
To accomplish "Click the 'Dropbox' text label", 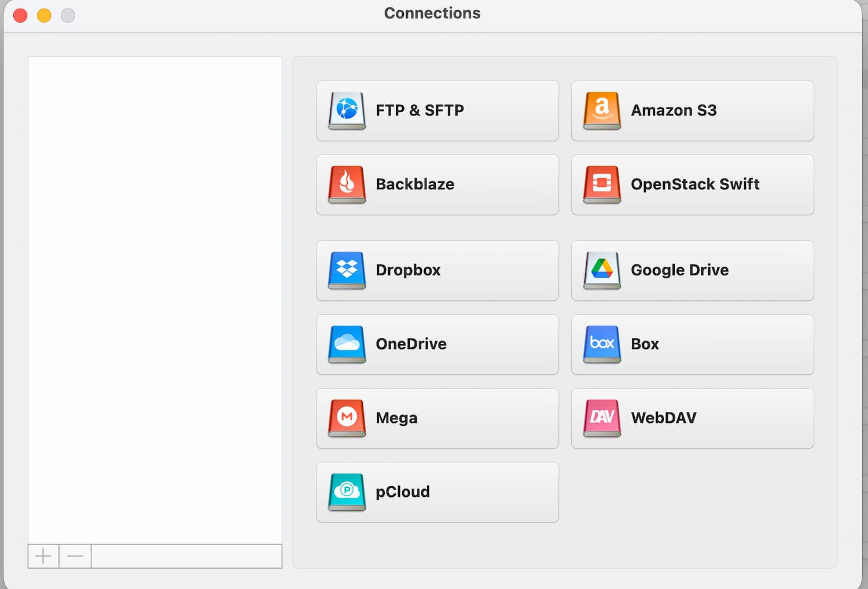I will tap(408, 270).
